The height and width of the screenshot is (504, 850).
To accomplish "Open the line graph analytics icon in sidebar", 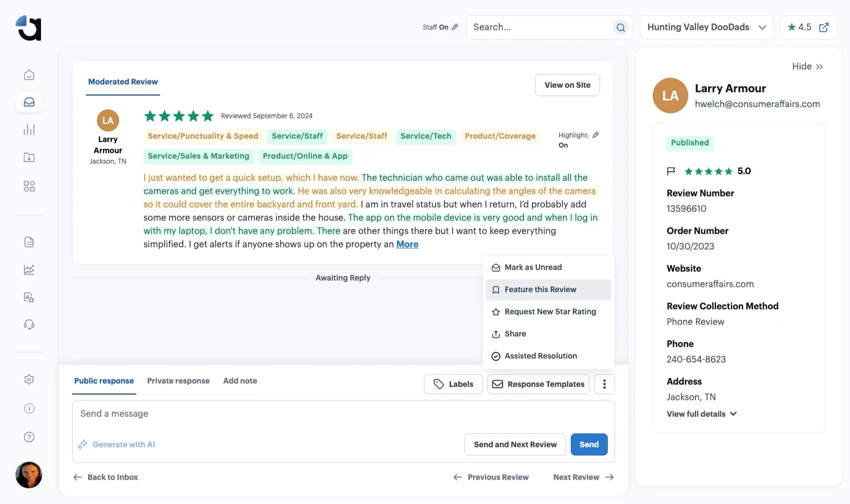I will (x=29, y=270).
